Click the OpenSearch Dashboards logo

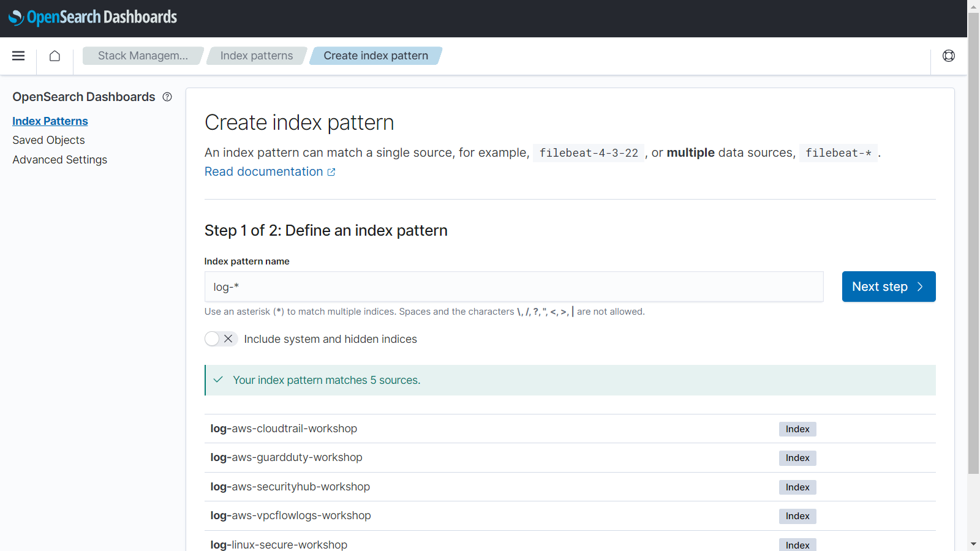[93, 17]
